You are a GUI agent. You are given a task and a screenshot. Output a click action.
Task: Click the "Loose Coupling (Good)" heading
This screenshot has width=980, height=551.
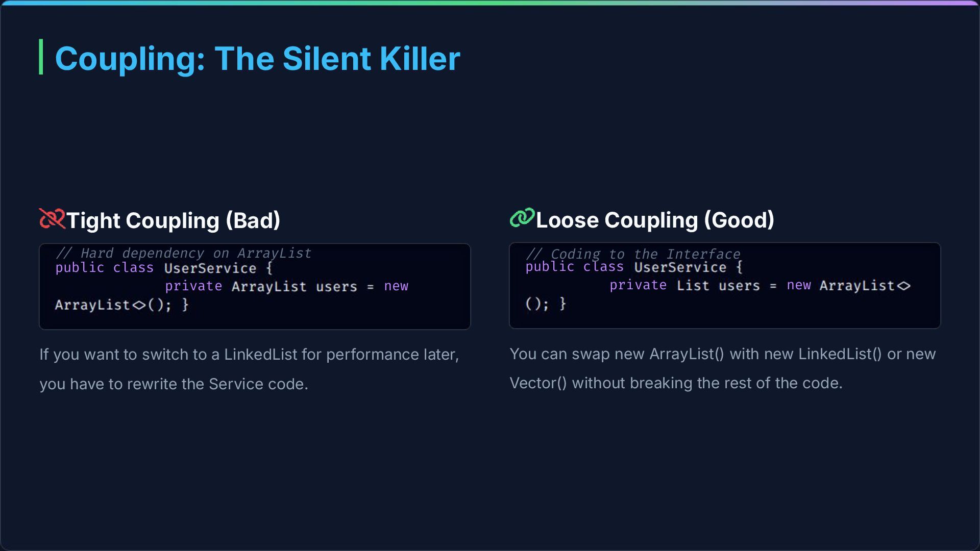[655, 220]
